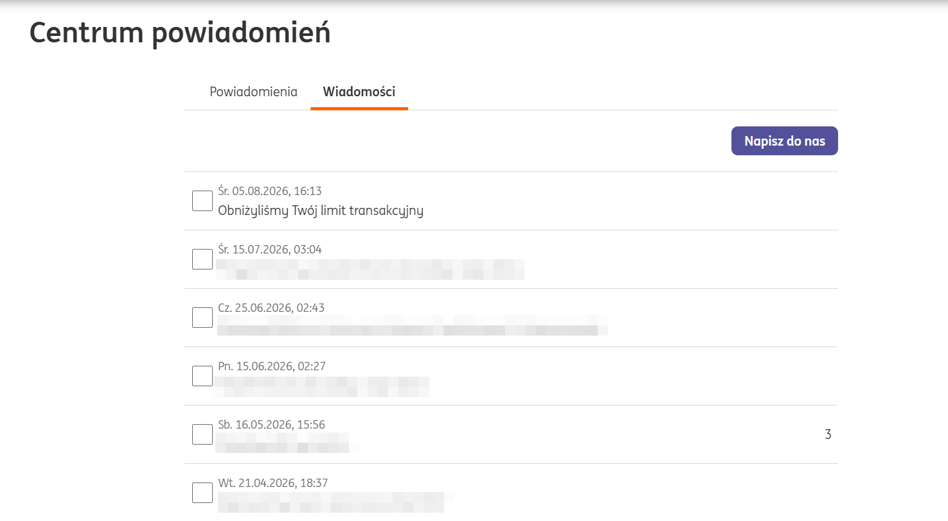Open the message dated Wt. 21.04.2026, 18:37
Viewport: 948px width, 521px height.
pyautogui.click(x=511, y=493)
